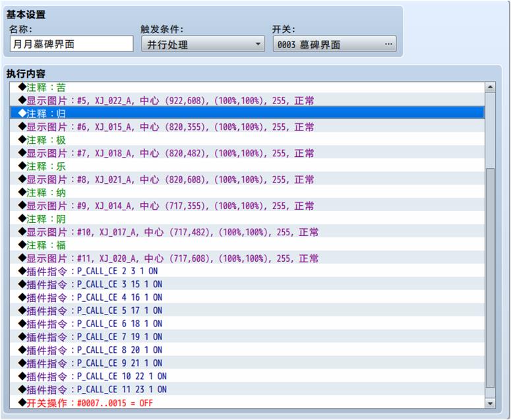Select the 开关操作 #0007..0015 = OFF line

tap(247, 403)
